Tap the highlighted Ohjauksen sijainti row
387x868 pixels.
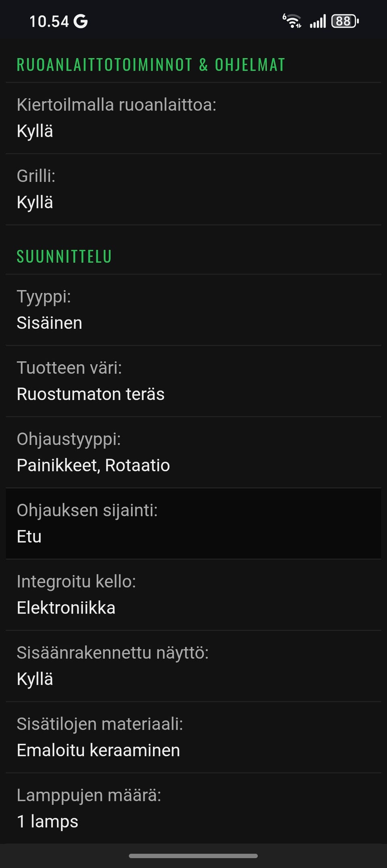point(193,524)
